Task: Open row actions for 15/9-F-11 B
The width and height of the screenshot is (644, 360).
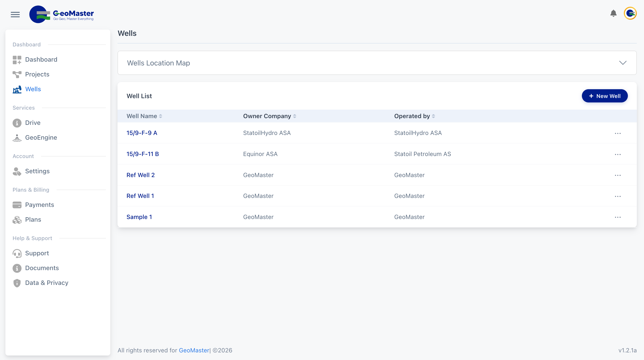Action: tap(618, 154)
